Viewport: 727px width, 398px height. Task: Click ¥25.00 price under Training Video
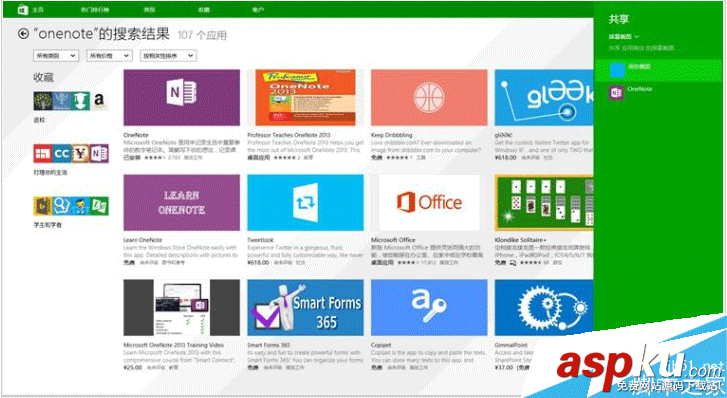[133, 367]
